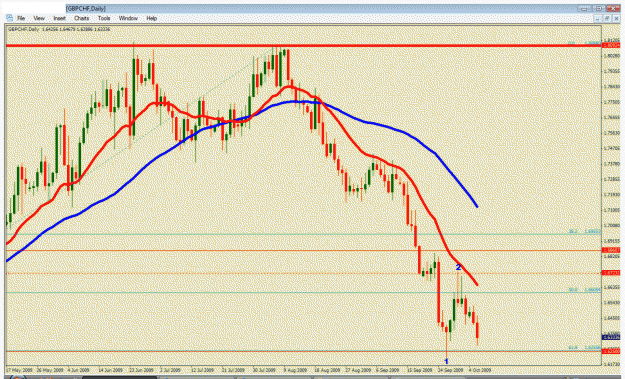Click the GBPCHF,Daily price header text
The width and height of the screenshot is (625, 379).
coord(59,29)
